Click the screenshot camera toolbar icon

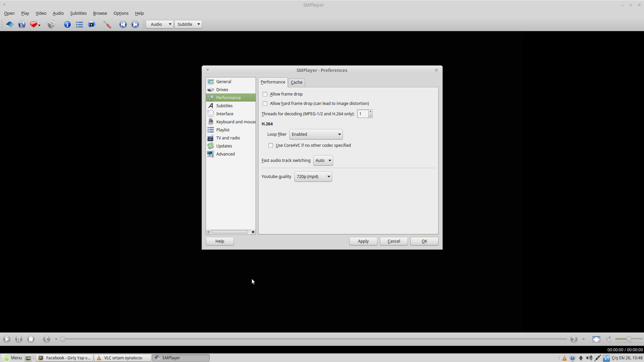[x=51, y=24]
